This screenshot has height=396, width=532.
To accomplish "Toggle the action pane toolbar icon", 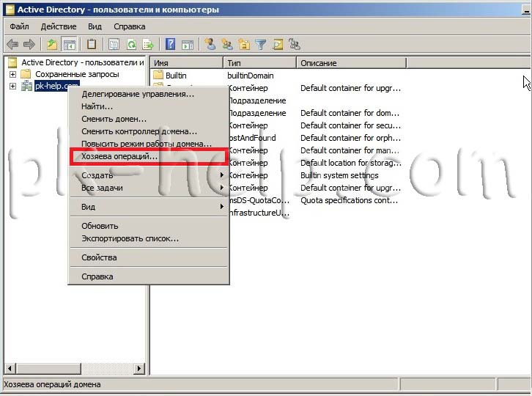I will tap(188, 45).
